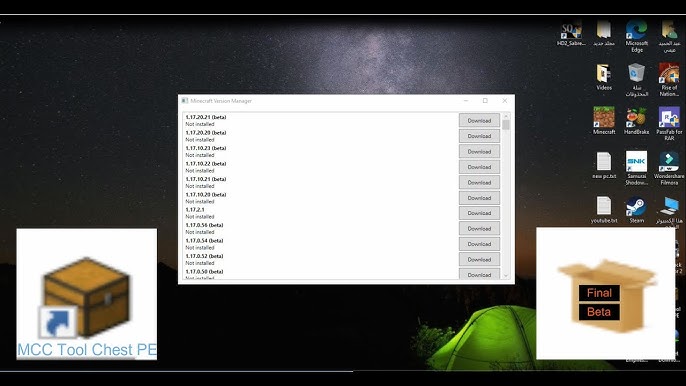
Task: Click the version list scrollbar thumb
Action: 506,125
